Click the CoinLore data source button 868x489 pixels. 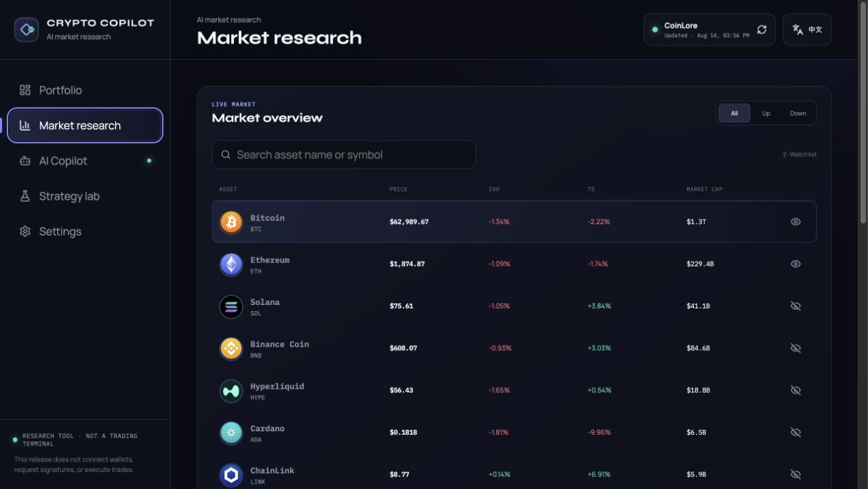click(709, 30)
